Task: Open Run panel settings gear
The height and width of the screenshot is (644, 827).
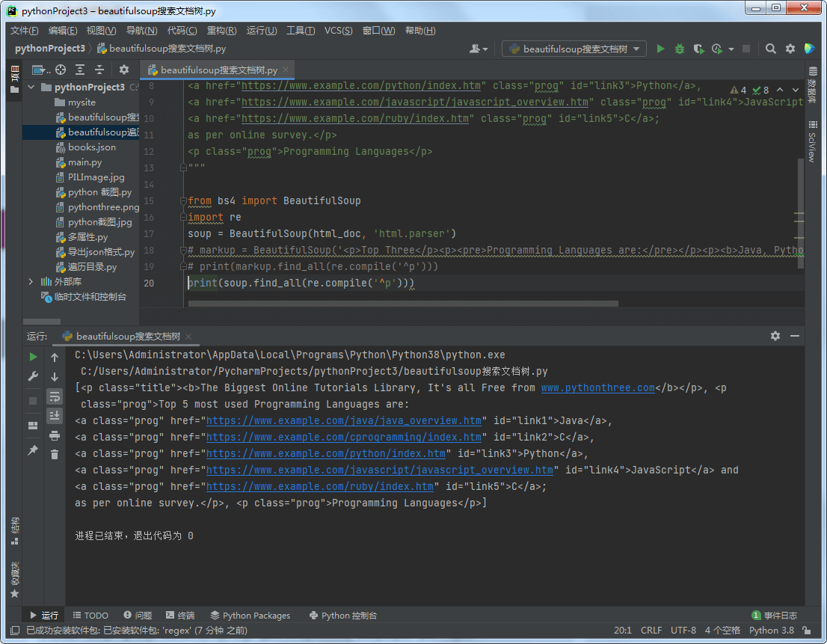Action: click(x=775, y=336)
